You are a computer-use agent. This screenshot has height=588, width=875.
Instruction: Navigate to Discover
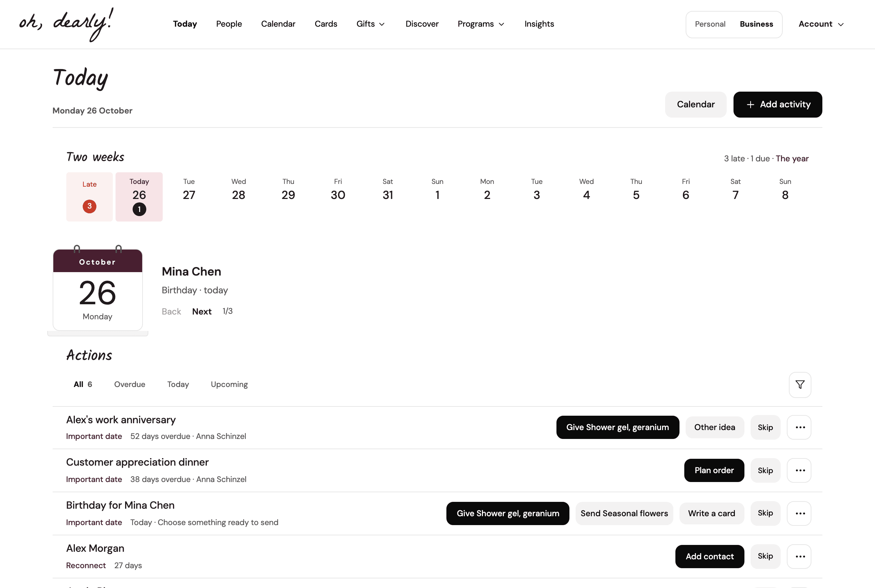point(422,24)
